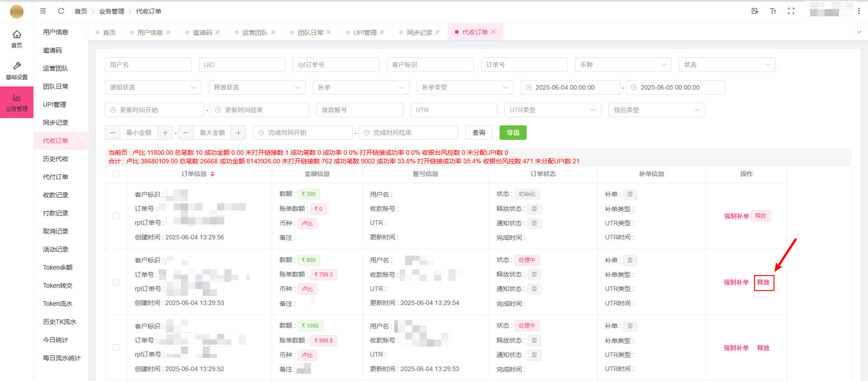Open 基础设置 wrench icon in sidebar

click(17, 71)
